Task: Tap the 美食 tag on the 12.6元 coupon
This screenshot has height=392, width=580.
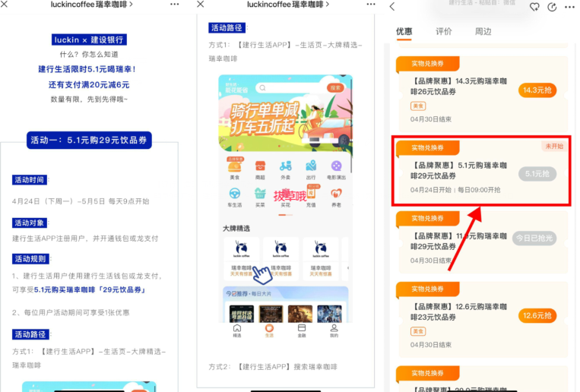Action: (x=418, y=331)
